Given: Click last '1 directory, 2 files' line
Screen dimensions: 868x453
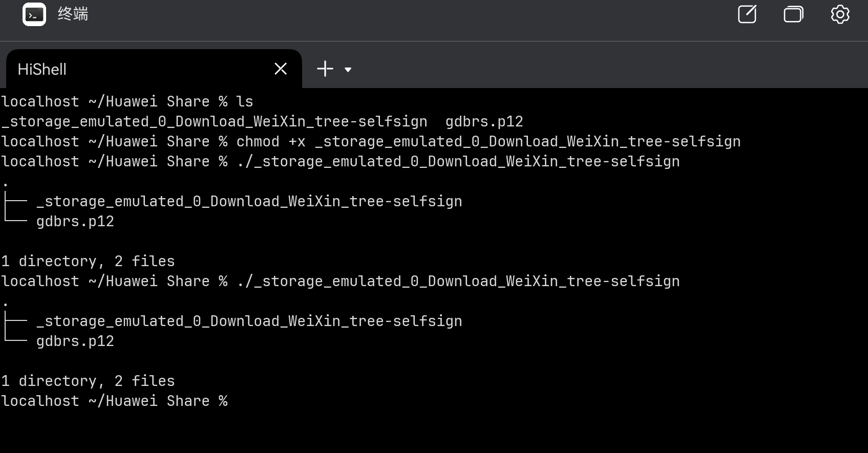Looking at the screenshot, I should click(88, 381).
